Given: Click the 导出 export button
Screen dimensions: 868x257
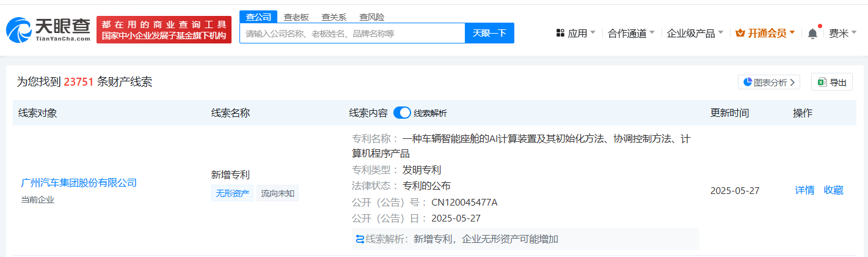Looking at the screenshot, I should point(832,82).
